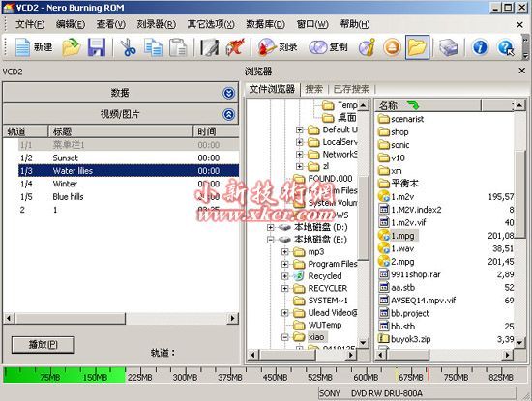Select the 9911shop.rar file

(x=409, y=274)
